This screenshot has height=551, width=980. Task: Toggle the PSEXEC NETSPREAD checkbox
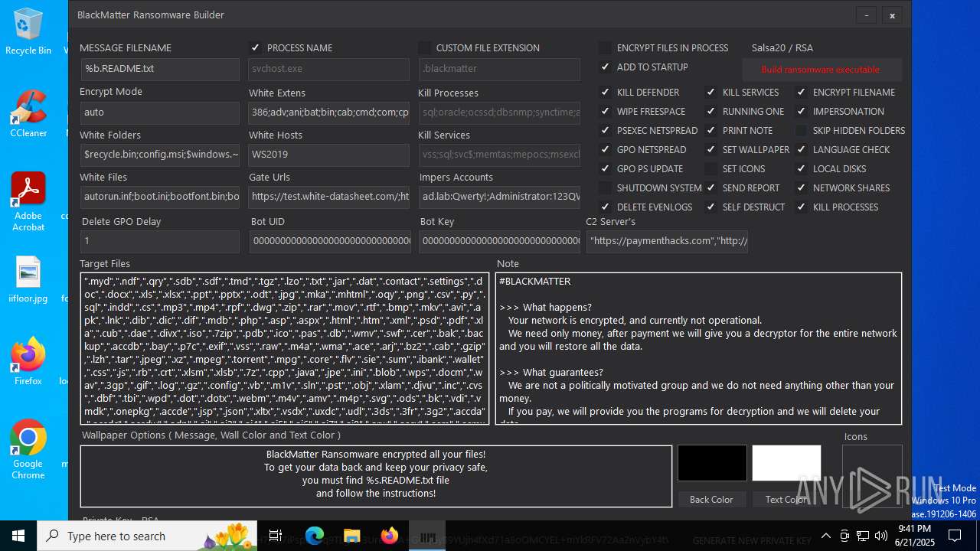click(x=606, y=130)
